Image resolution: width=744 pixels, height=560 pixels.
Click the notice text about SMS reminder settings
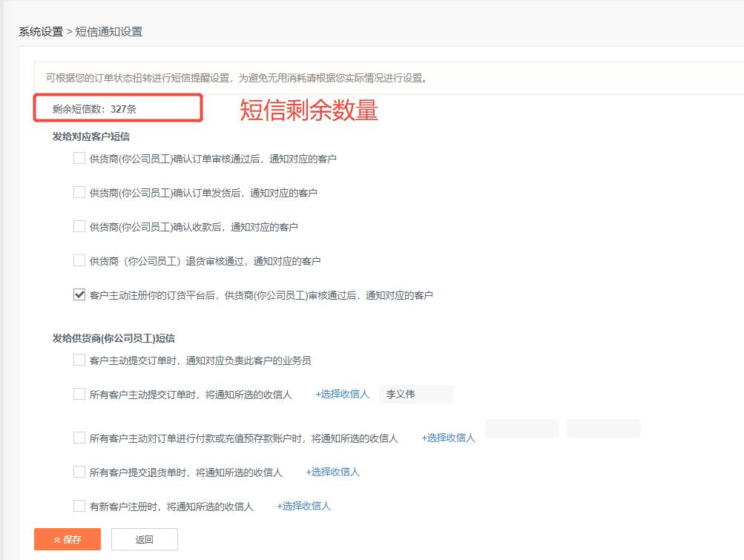237,78
